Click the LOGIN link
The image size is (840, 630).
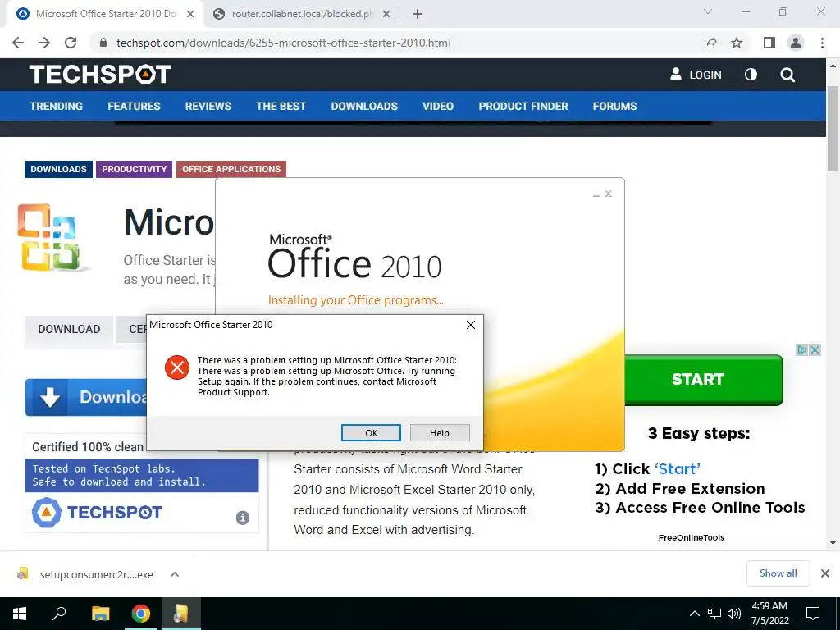point(696,75)
